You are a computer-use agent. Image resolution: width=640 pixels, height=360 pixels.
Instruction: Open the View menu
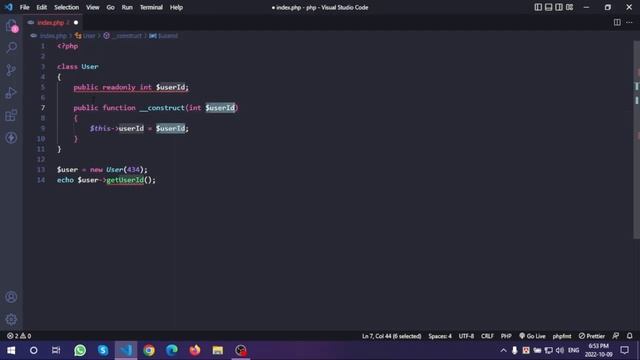(x=93, y=7)
